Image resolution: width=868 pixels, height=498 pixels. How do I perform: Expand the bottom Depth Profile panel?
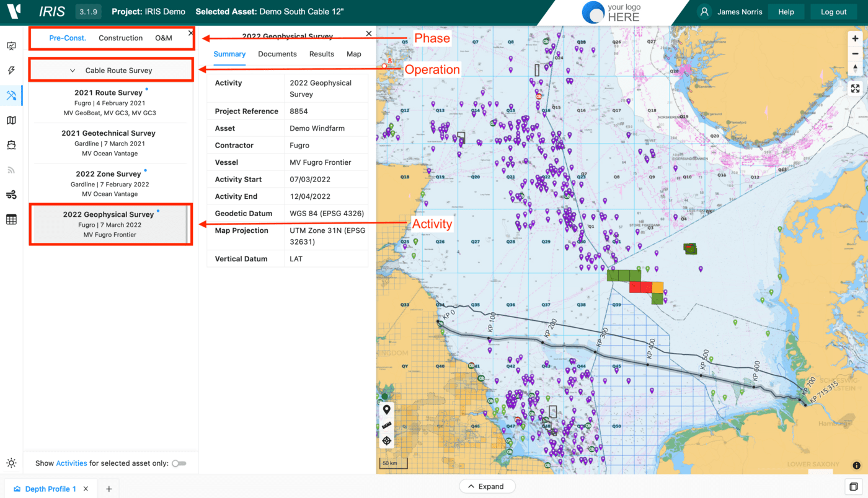(x=487, y=486)
